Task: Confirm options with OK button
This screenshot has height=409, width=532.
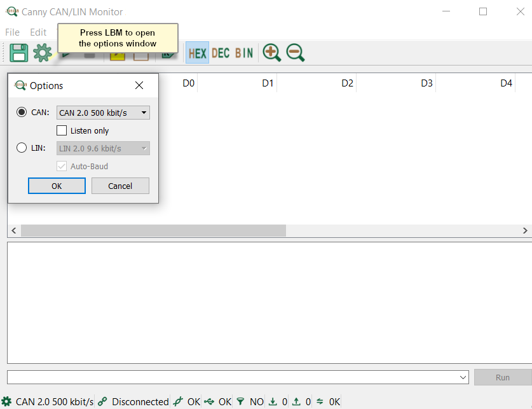Action: 57,186
